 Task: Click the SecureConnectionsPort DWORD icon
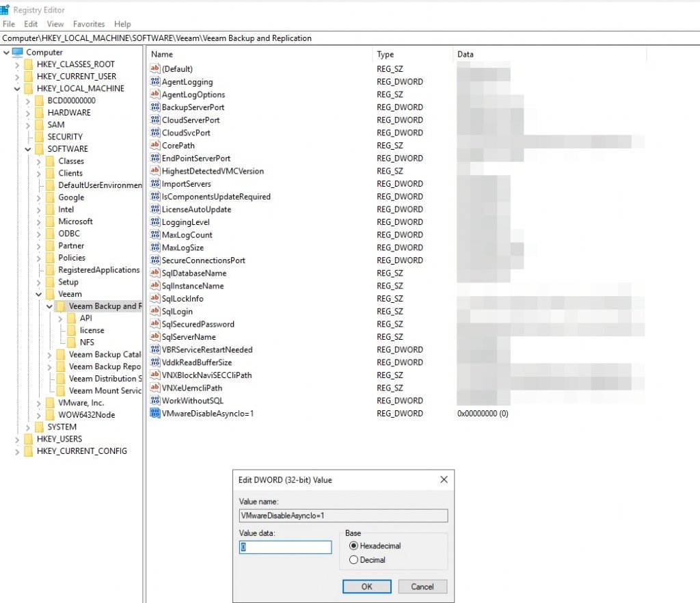[x=155, y=260]
